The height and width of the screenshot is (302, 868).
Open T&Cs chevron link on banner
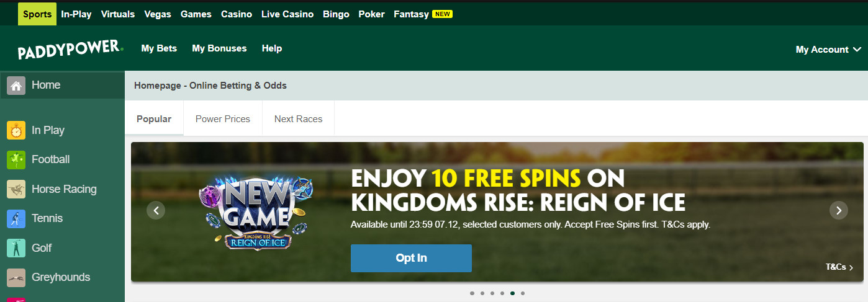click(x=839, y=267)
